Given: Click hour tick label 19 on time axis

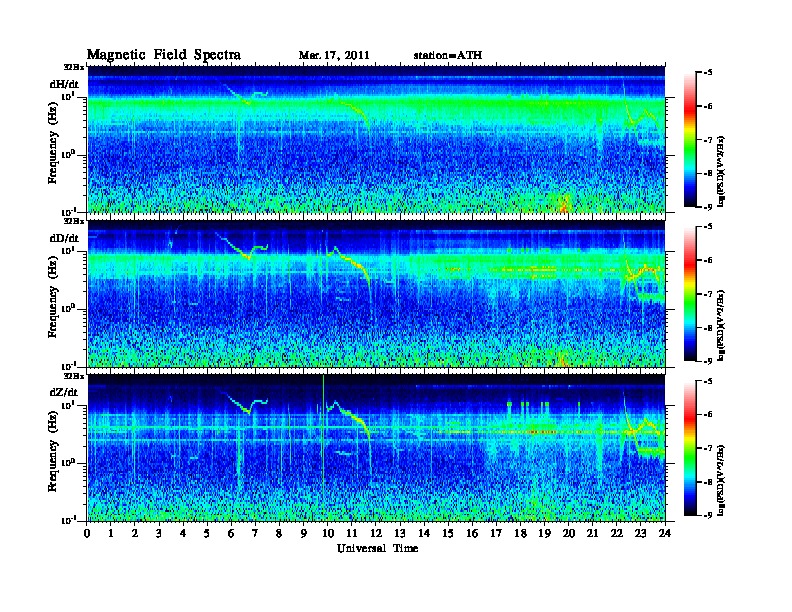Looking at the screenshot, I should click(x=544, y=533).
